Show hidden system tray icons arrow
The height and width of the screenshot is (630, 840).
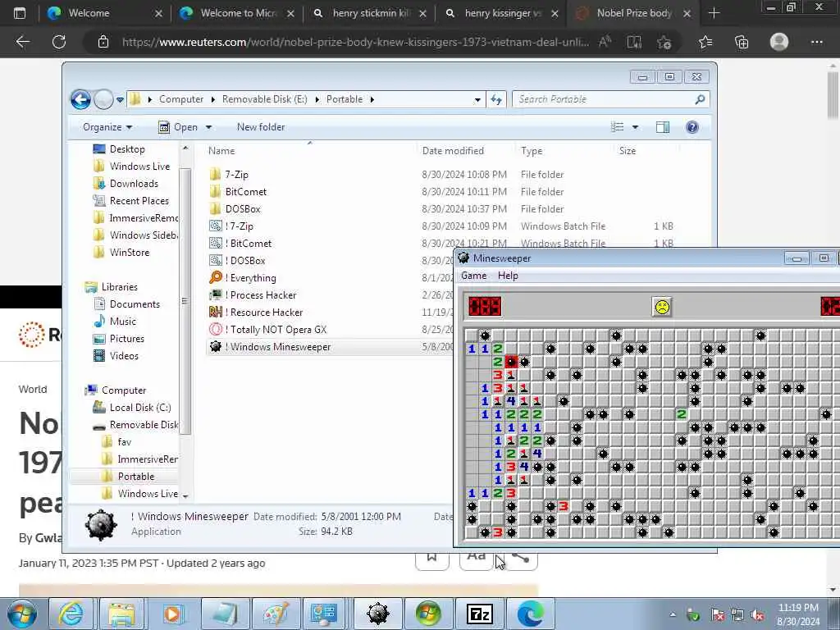click(673, 614)
